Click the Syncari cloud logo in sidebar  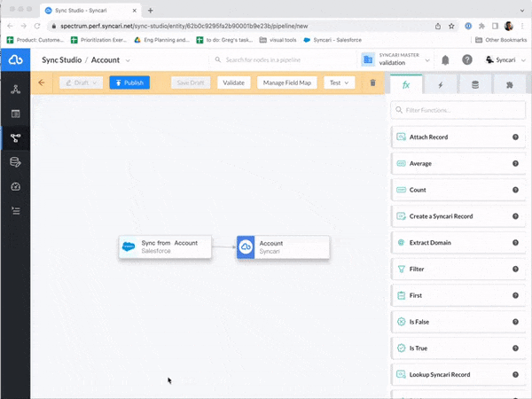coord(15,60)
